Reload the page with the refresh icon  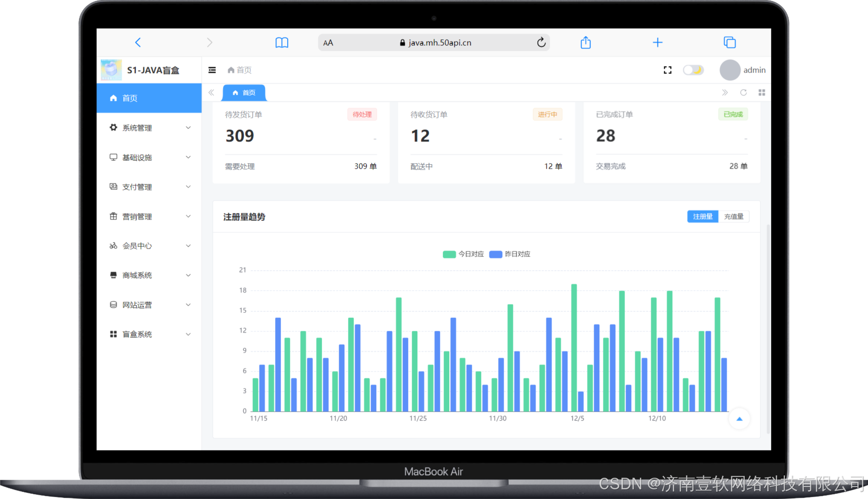pyautogui.click(x=541, y=43)
